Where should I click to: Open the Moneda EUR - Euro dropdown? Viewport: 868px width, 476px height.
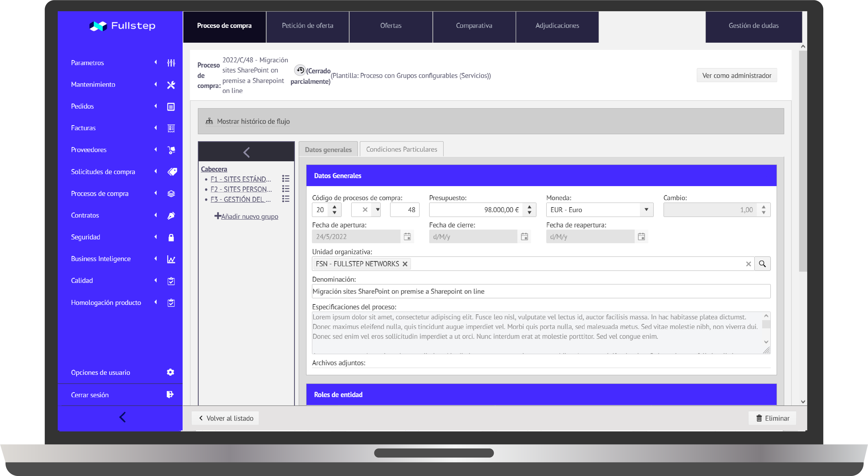[646, 210]
